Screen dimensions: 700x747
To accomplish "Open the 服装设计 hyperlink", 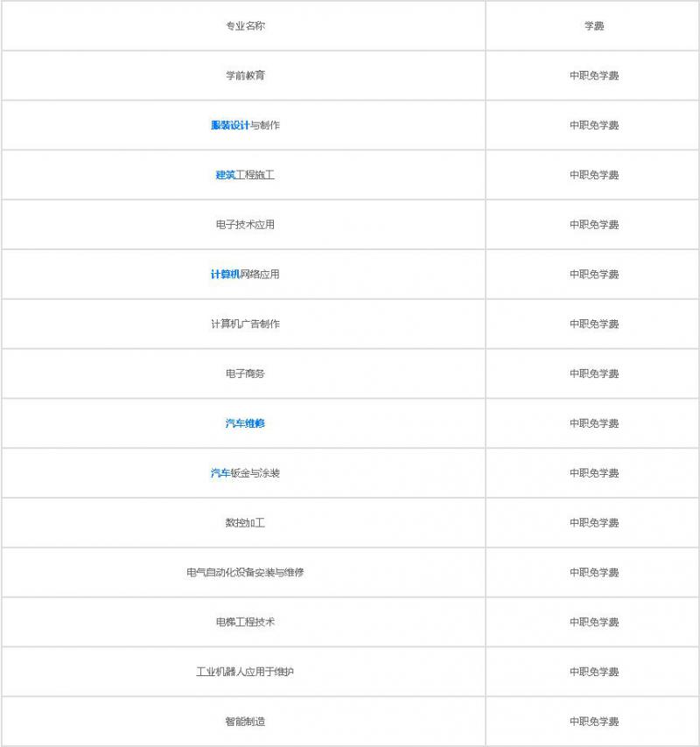I will click(230, 125).
